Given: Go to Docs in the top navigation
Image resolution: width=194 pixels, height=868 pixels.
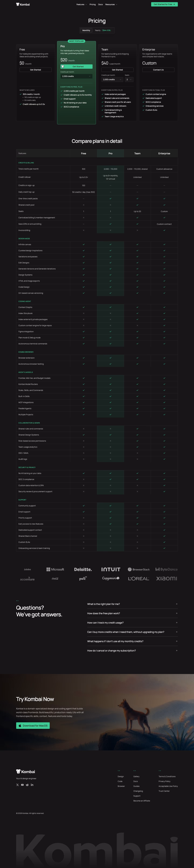Looking at the screenshot, I should point(101,4).
